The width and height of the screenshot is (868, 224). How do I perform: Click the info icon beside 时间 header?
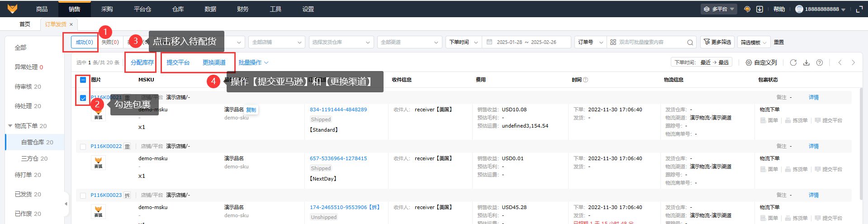pos(585,80)
